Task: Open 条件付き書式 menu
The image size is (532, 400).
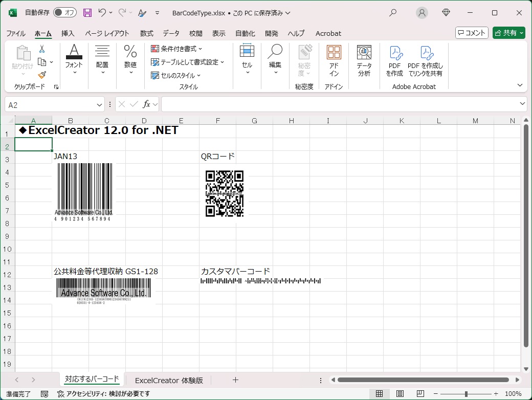Action: coord(176,49)
